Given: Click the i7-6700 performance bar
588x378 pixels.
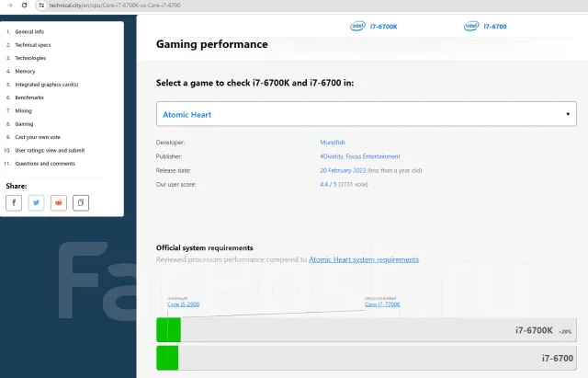Looking at the screenshot, I should pos(367,358).
